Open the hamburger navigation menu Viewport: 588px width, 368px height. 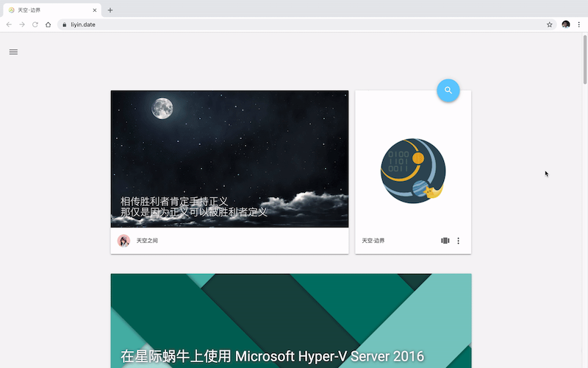tap(13, 52)
